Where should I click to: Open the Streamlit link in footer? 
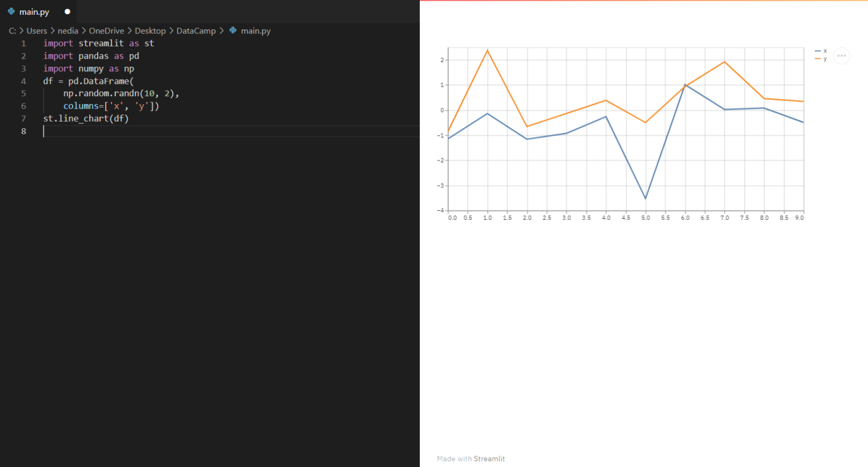click(x=489, y=459)
